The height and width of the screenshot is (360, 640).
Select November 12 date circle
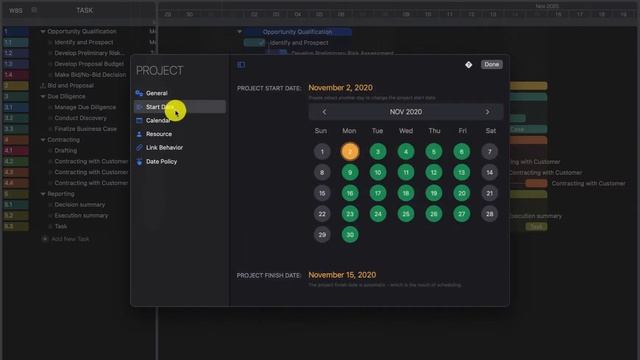434,172
